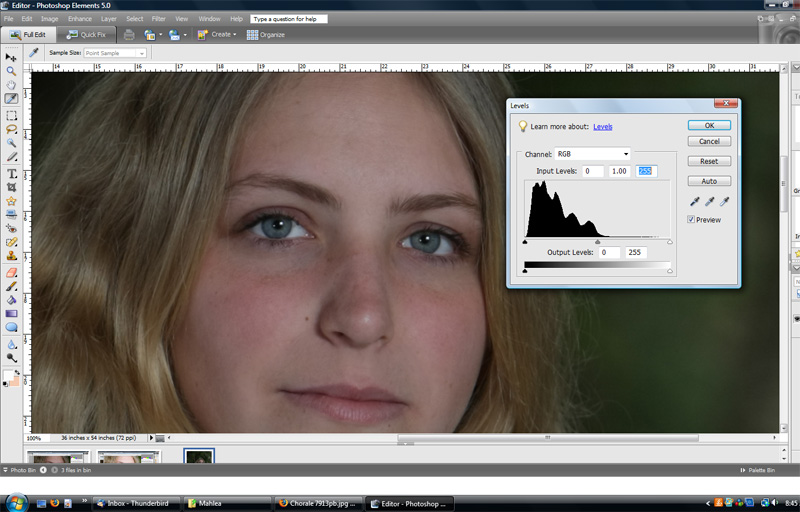Click the Print icon in the shortcuts bar
800x512 pixels.
pos(129,35)
